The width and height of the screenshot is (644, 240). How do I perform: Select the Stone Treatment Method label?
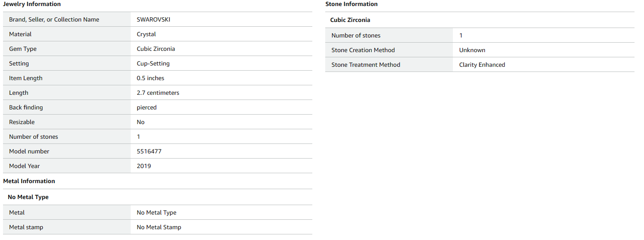[x=365, y=65]
